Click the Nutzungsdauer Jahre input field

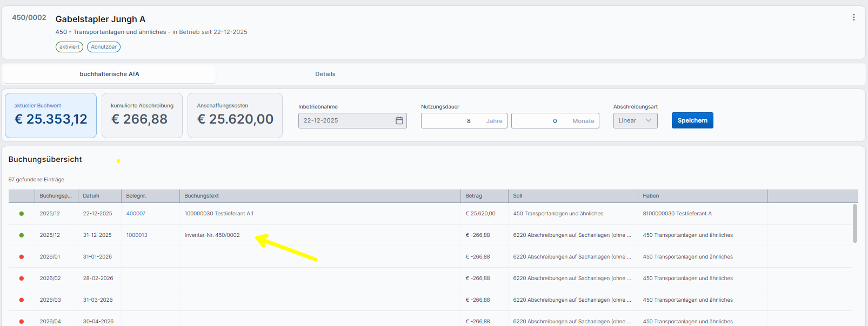click(454, 121)
